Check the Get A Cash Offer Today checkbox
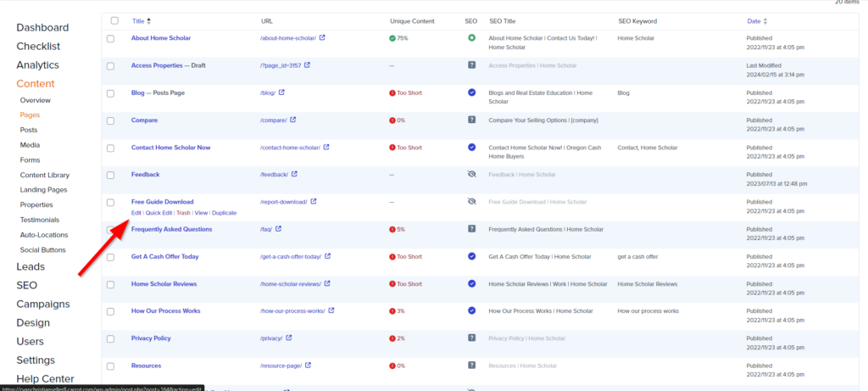Image resolution: width=868 pixels, height=391 pixels. click(111, 257)
